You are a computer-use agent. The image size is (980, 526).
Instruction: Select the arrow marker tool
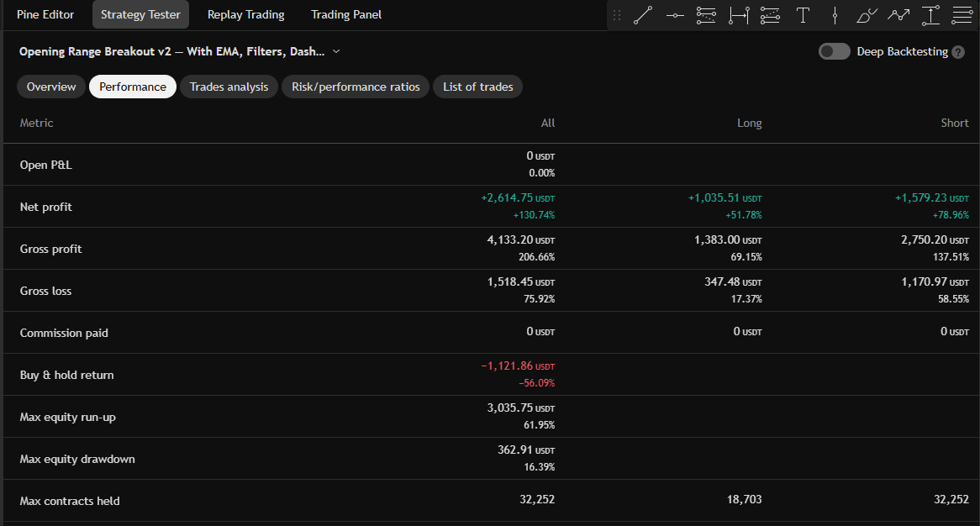coord(898,13)
